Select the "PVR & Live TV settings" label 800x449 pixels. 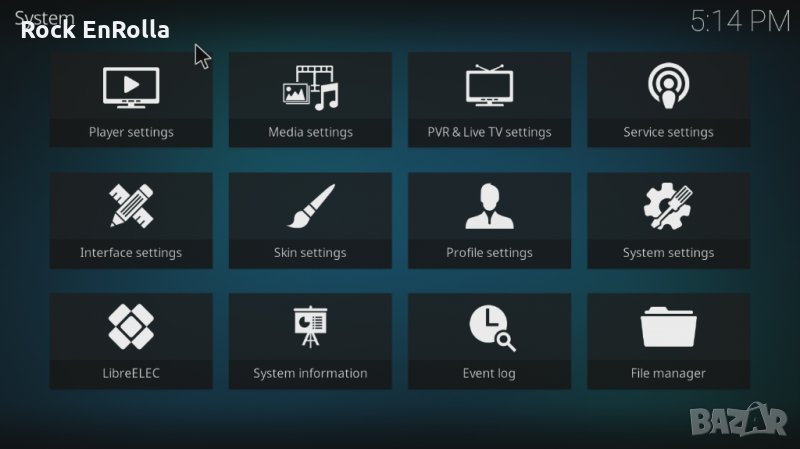pos(489,132)
